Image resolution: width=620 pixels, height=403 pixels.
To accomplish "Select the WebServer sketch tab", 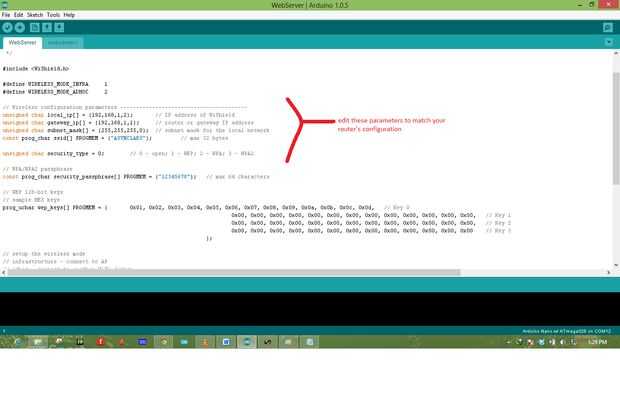I will (22, 42).
